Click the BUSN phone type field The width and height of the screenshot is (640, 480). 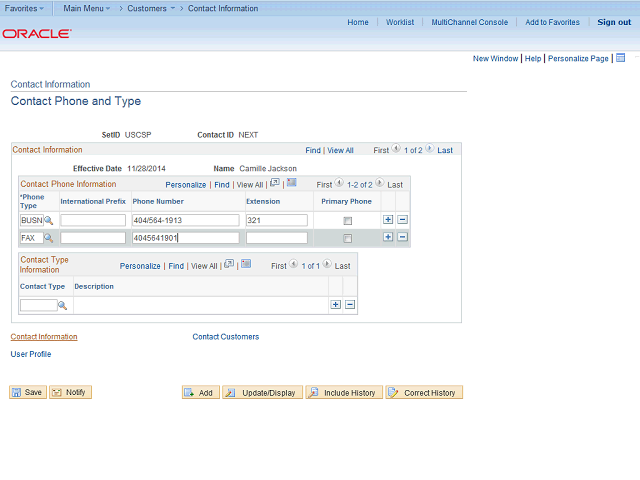32,220
